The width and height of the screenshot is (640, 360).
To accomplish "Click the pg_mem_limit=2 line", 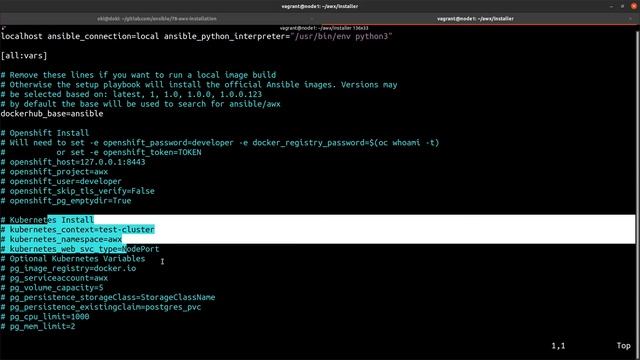I will [x=38, y=327].
